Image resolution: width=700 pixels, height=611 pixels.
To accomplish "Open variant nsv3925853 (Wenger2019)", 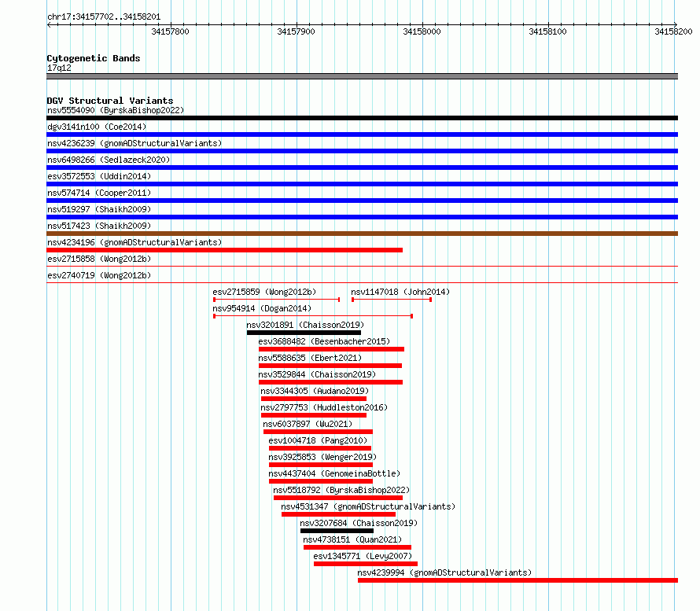I will (x=322, y=457).
